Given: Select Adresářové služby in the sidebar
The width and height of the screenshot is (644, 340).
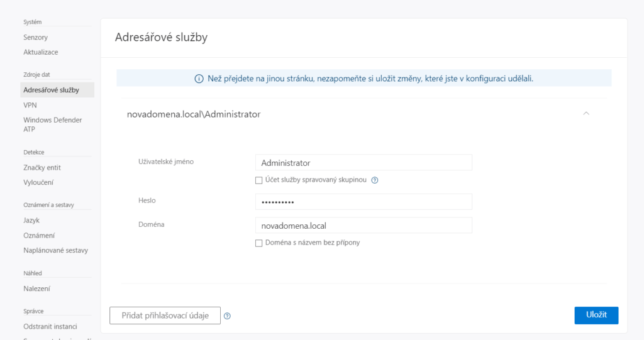Looking at the screenshot, I should (x=52, y=90).
